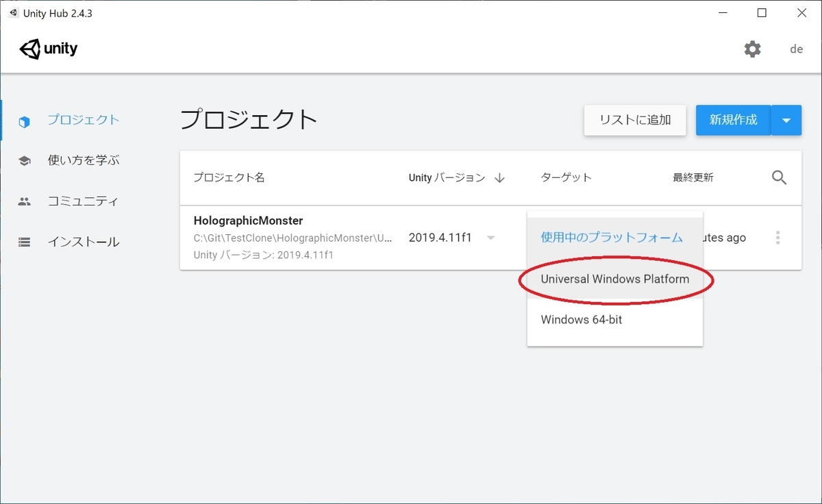Click the リストに追加 button
Screen dimensions: 822x504
coord(635,120)
